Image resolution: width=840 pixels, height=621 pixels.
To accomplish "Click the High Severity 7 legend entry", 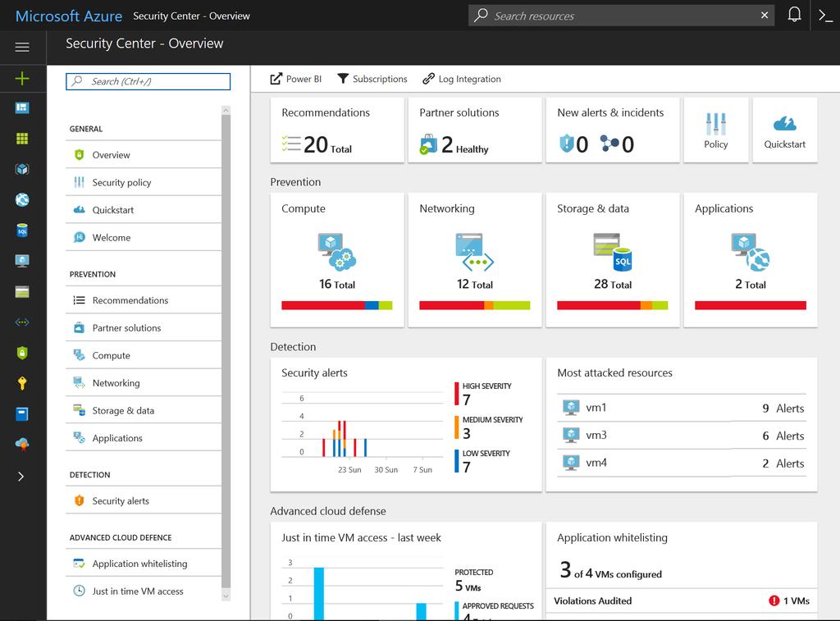I will [483, 394].
